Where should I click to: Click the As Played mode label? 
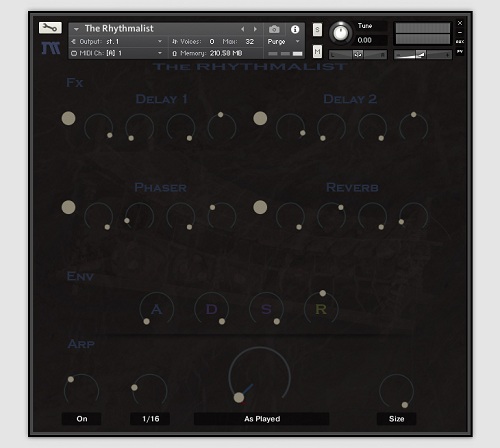[262, 419]
